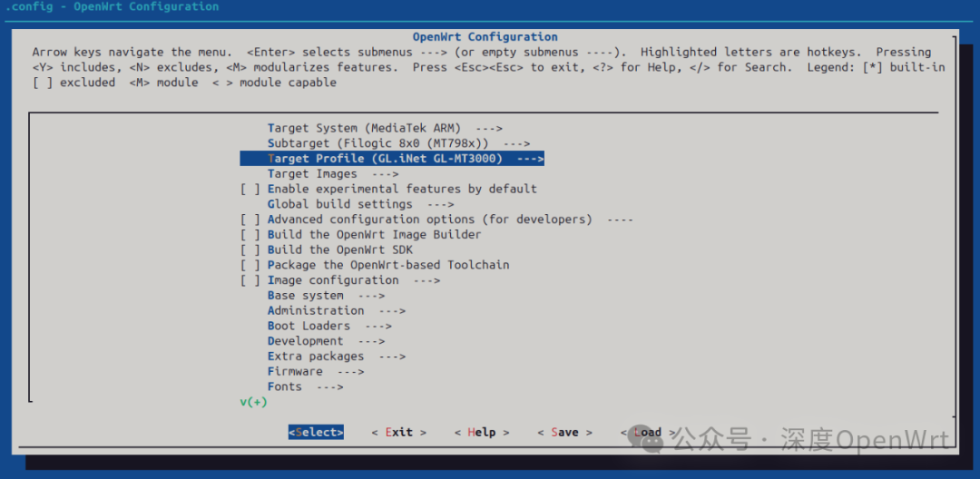
Task: Open Global build settings submenu
Action: pos(359,204)
